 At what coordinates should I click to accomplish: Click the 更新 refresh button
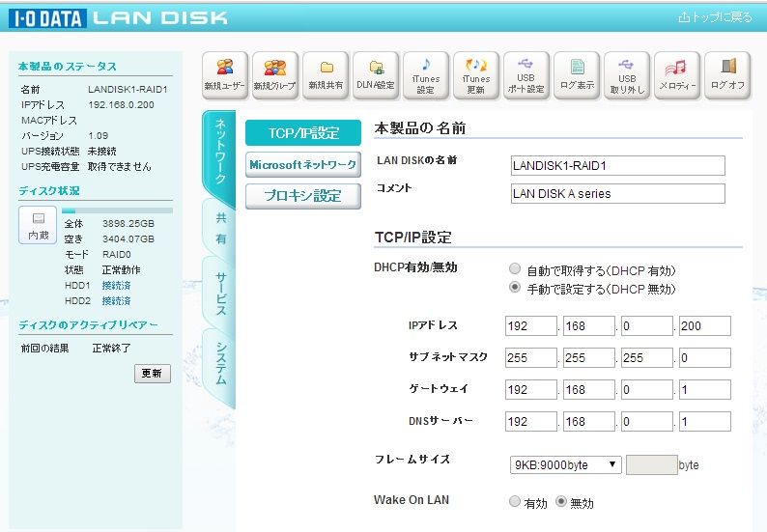click(x=152, y=374)
